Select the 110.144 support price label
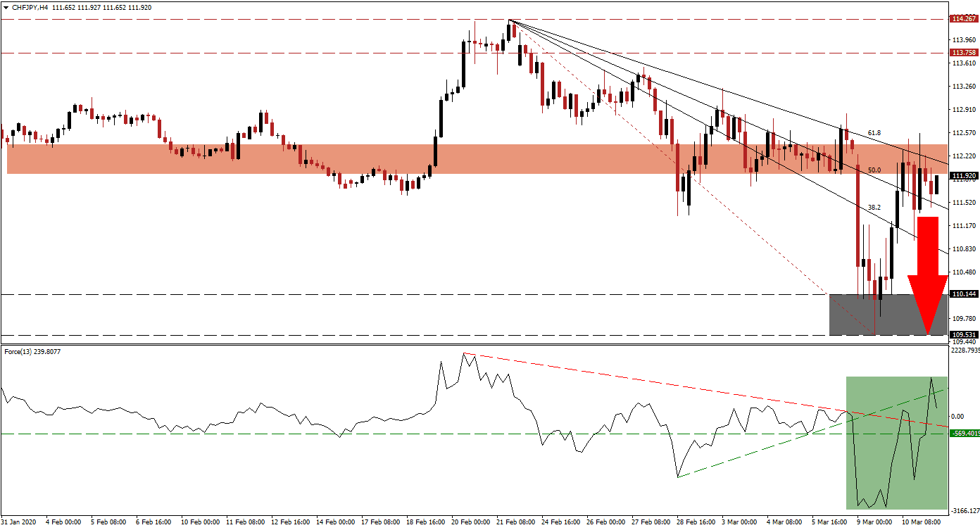The height and width of the screenshot is (530, 980). point(964,294)
